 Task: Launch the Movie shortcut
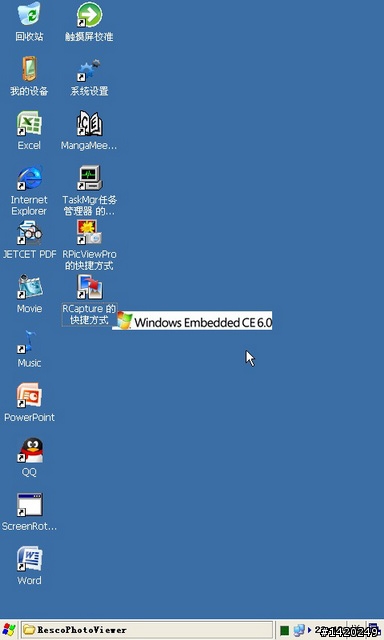click(29, 287)
